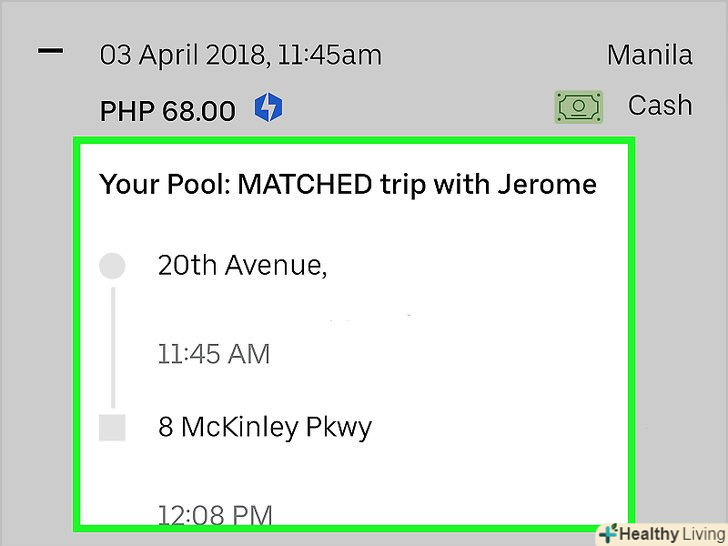Screen dimensions: 728x546
Task: Click the 12:08 PM drop-off time
Action: 215,515
